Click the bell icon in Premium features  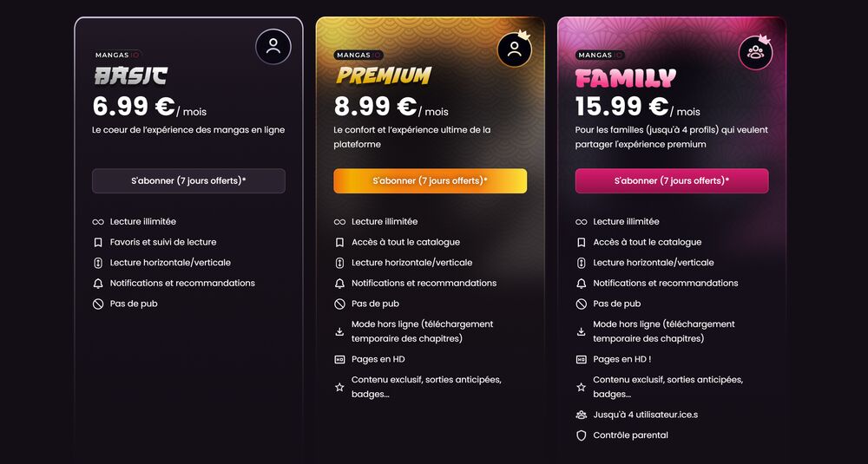(339, 283)
